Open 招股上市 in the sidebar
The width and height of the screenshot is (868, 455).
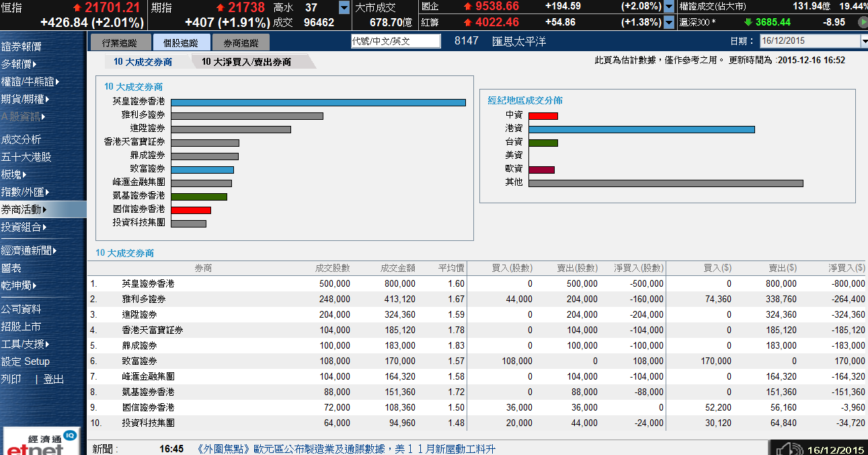click(x=22, y=326)
